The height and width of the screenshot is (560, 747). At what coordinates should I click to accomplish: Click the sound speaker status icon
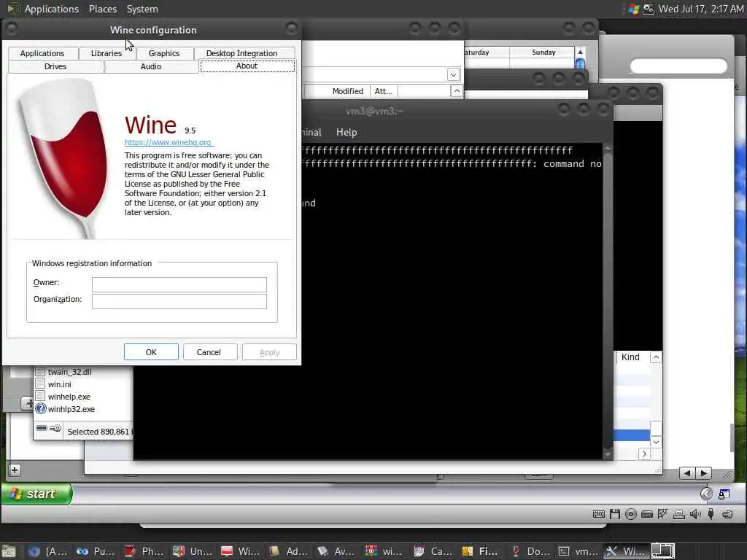[695, 514]
